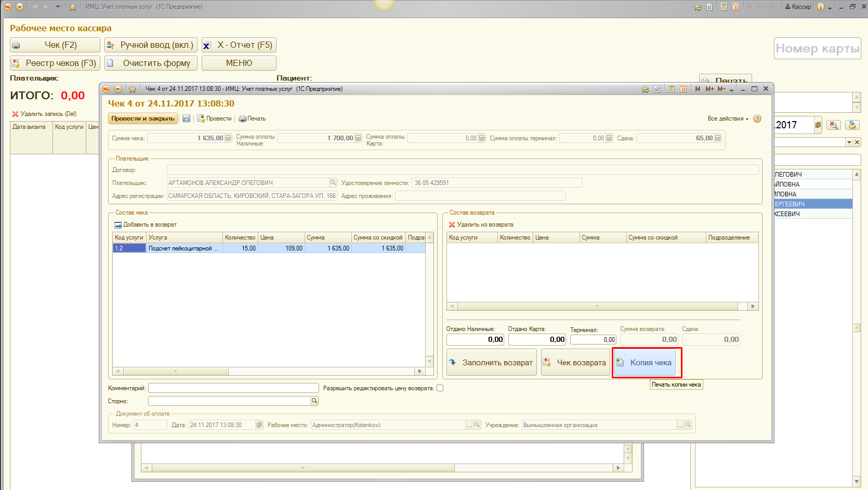Toggle Разрешить редактировать цену возврата checkbox

(x=440, y=388)
